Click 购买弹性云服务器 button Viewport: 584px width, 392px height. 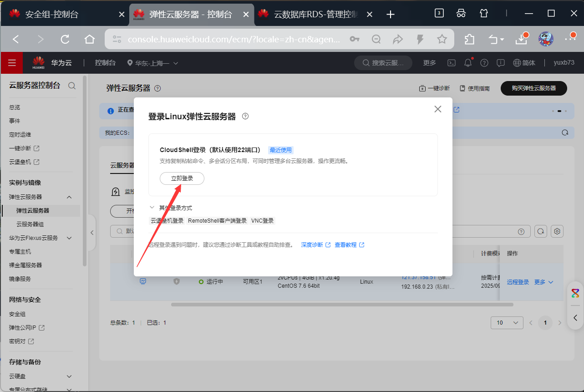(534, 88)
